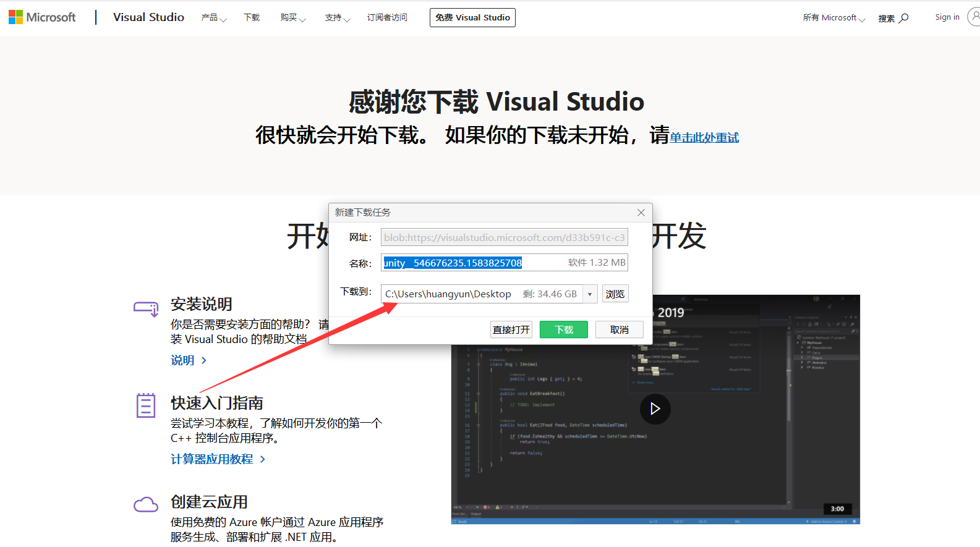Screen dimensions: 980x547
Task: Click the 网址 URL field
Action: (x=505, y=237)
